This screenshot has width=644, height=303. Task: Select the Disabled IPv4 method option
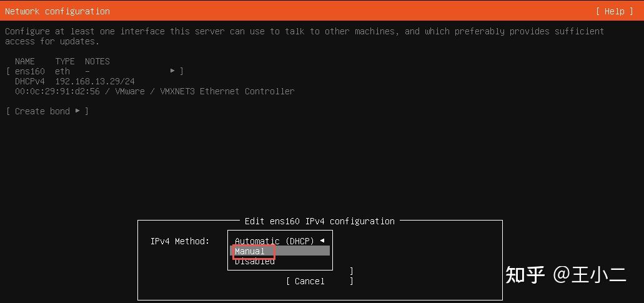(255, 261)
